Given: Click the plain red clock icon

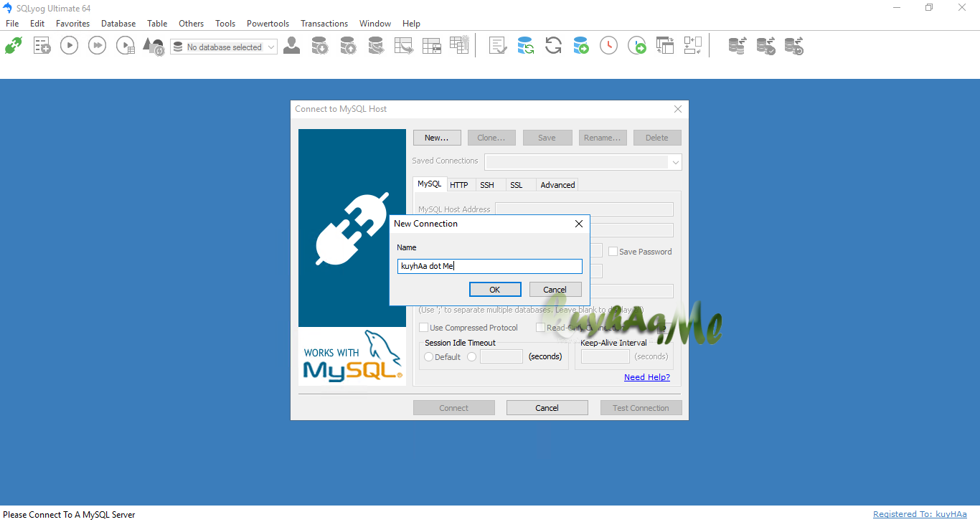Looking at the screenshot, I should pos(608,46).
